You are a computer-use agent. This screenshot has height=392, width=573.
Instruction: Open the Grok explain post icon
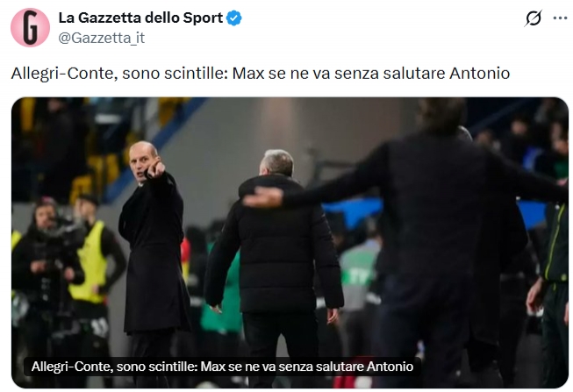(x=534, y=18)
